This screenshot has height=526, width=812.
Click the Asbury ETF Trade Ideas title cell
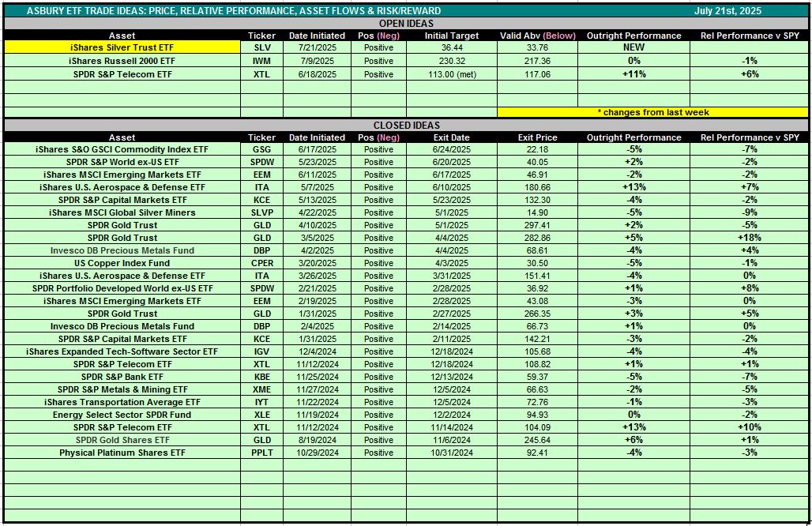pos(234,11)
